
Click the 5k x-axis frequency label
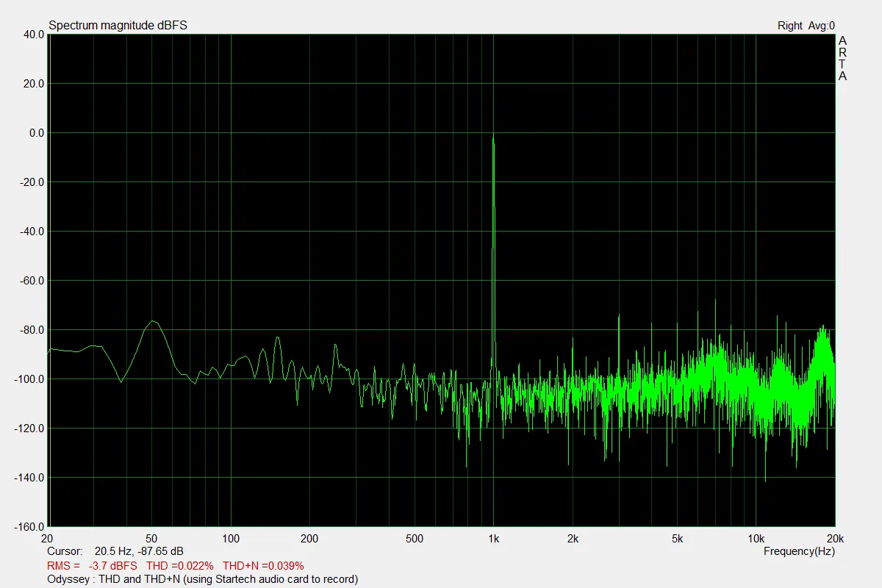tap(677, 539)
